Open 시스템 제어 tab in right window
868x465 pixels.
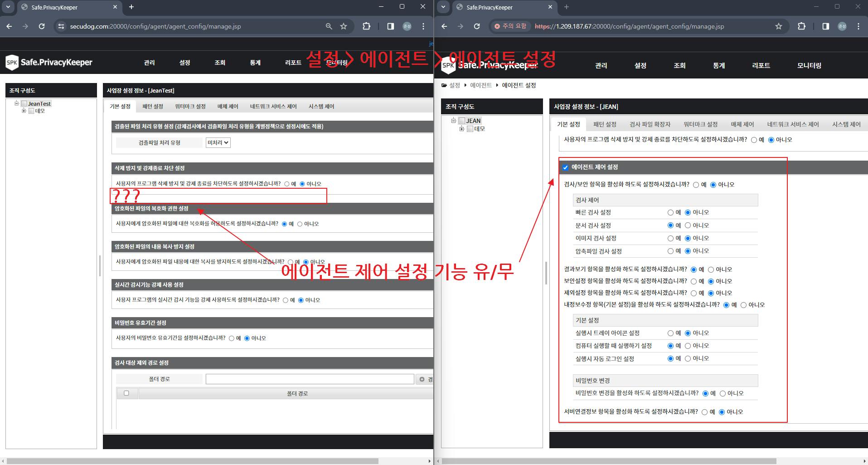[x=846, y=124]
